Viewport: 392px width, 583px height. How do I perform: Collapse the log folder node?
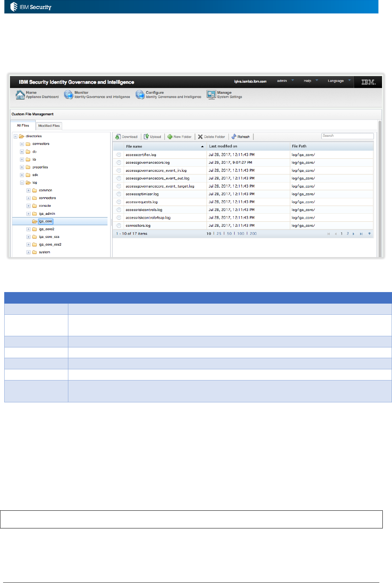coord(22,183)
